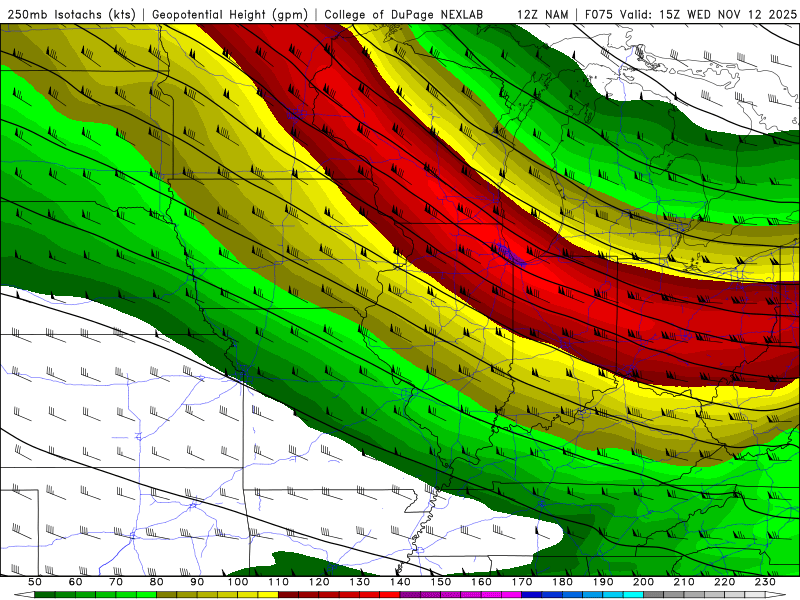800x600 pixels.
Task: Click the 220 label on the color scale
Action: point(724,582)
